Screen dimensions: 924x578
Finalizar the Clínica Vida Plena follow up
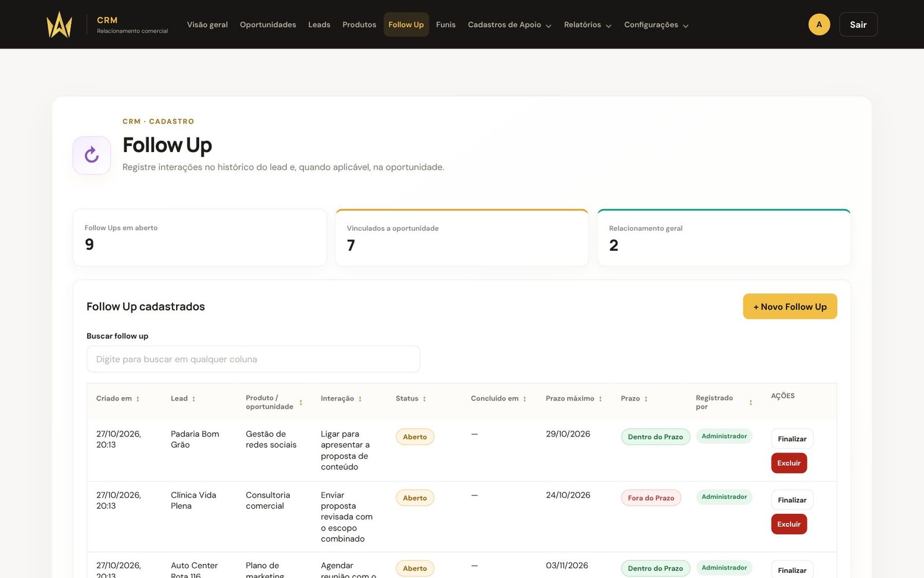[x=792, y=500]
